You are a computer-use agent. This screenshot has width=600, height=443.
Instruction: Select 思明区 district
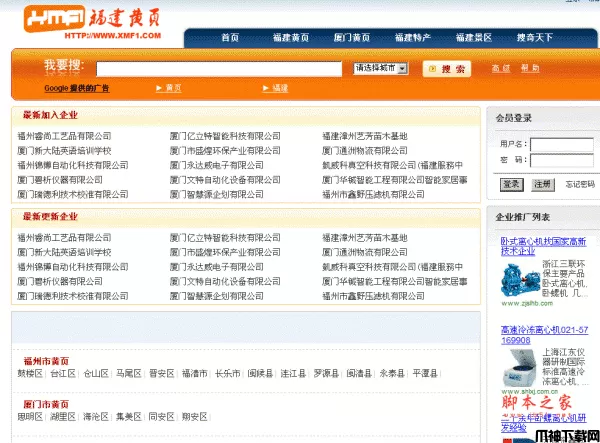click(x=30, y=417)
